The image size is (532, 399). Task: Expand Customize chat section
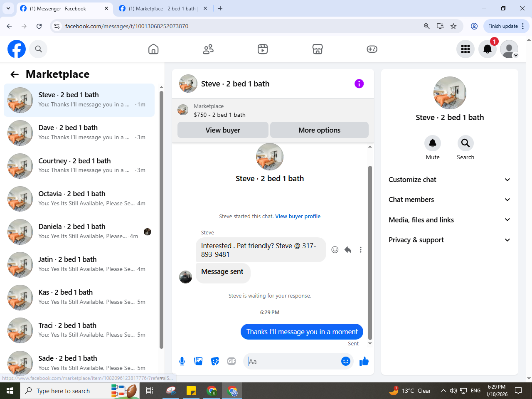[x=449, y=180]
